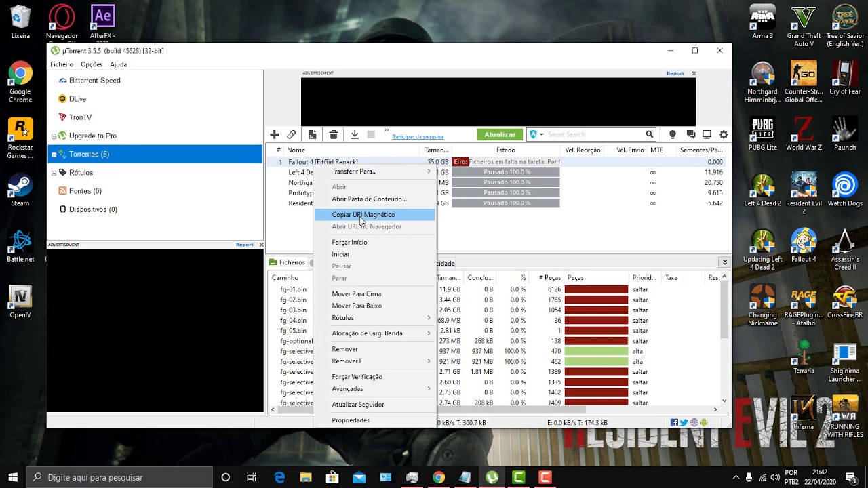Open Microsoft Edge from taskbar
Screen dimensions: 868x488
[x=279, y=477]
